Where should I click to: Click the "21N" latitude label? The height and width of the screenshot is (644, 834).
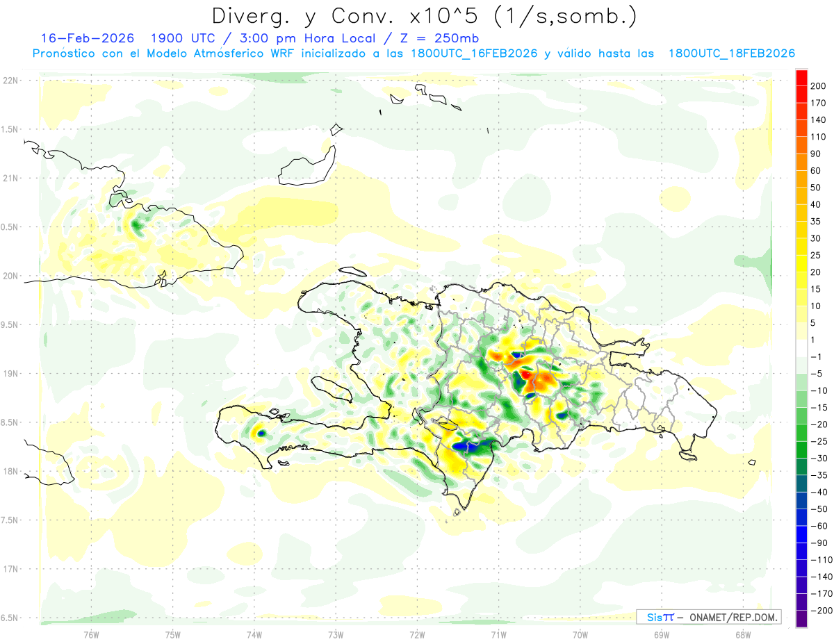(10, 178)
